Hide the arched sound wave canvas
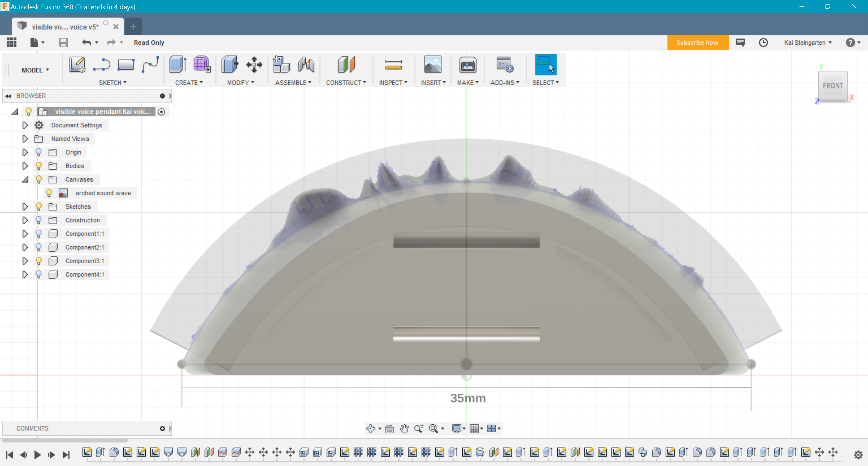 tap(49, 193)
